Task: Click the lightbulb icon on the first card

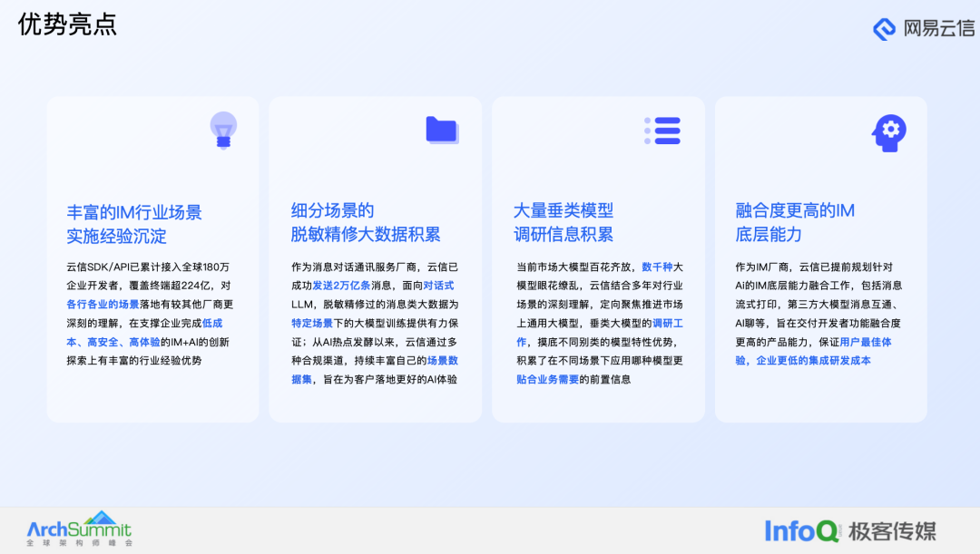Action: pyautogui.click(x=221, y=131)
